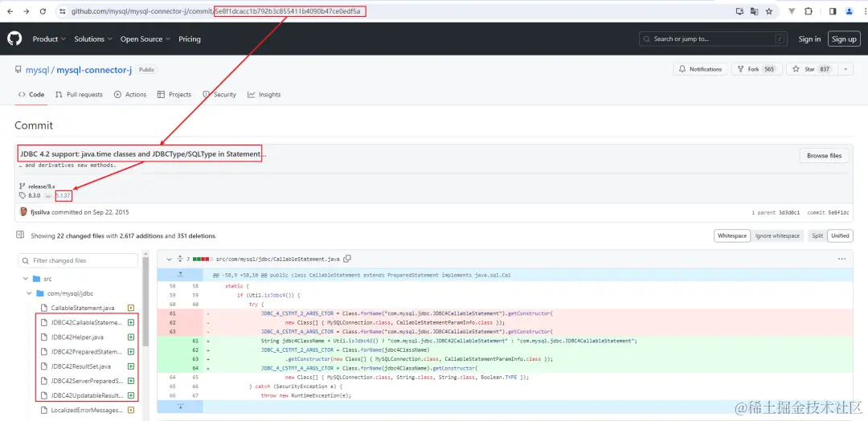Go to GitHub home via Octocat logo
This screenshot has width=868, height=421.
(x=14, y=39)
